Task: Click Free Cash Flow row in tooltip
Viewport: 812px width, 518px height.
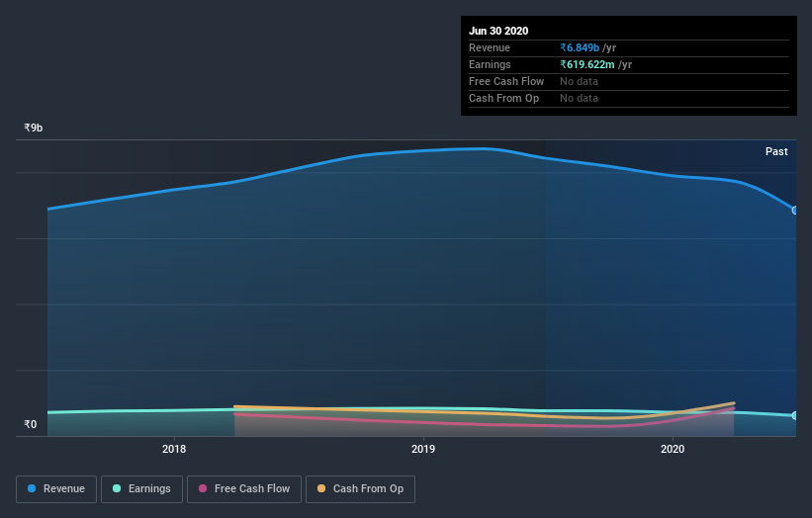Action: tap(629, 82)
